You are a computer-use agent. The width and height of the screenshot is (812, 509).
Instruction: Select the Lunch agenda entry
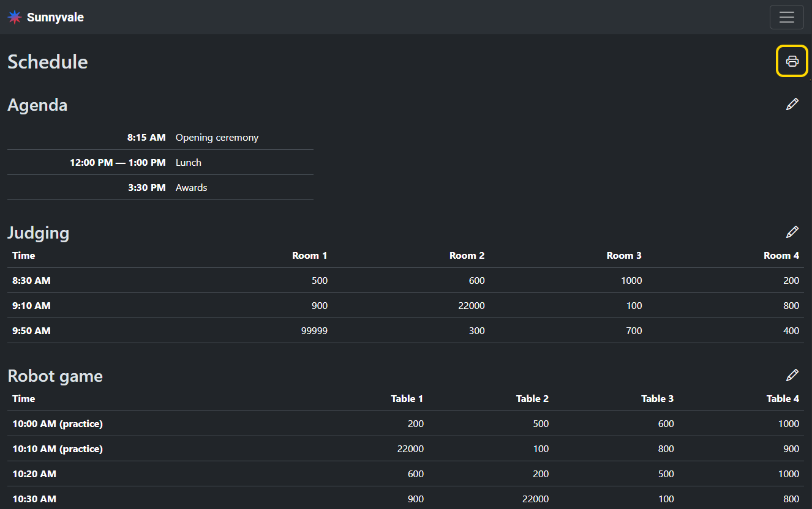[188, 163]
